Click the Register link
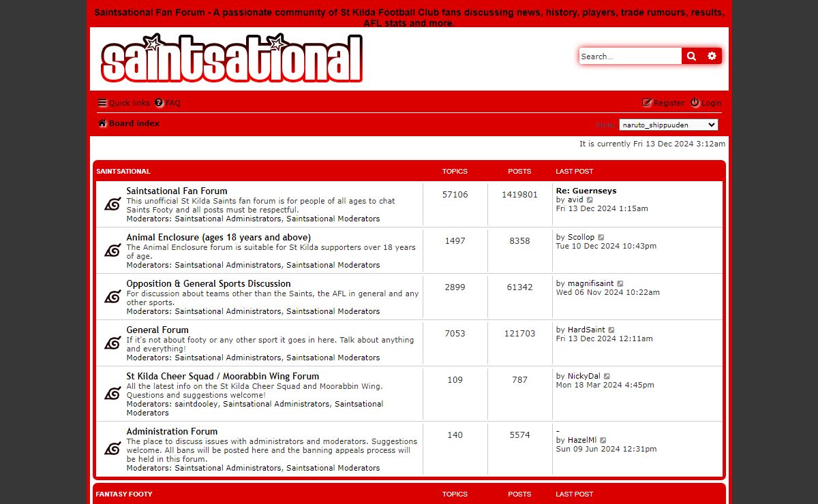This screenshot has height=504, width=818. (663, 103)
